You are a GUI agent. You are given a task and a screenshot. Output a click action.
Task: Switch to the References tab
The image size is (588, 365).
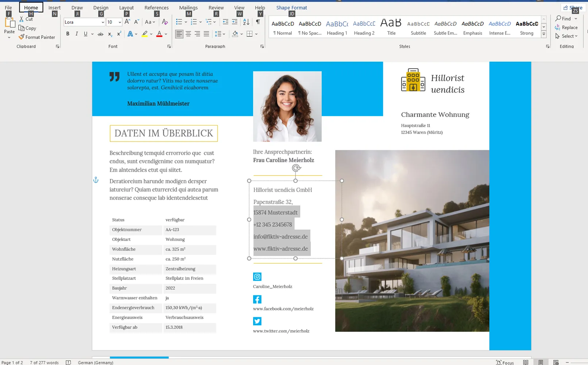click(156, 7)
